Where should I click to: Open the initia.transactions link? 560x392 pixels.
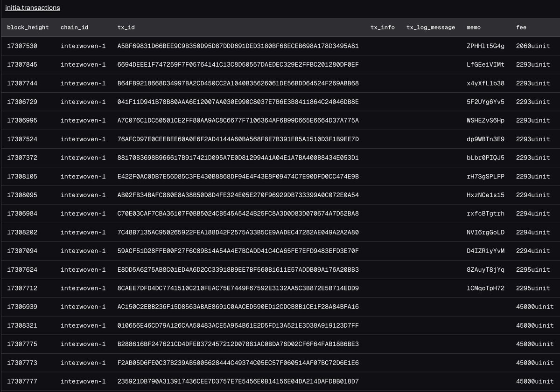pos(32,8)
